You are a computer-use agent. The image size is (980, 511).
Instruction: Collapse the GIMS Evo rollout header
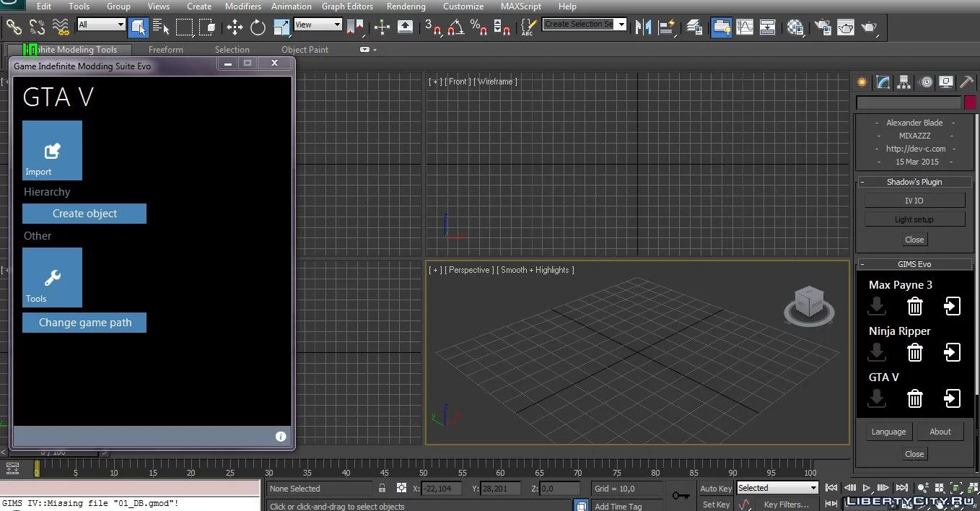click(914, 264)
